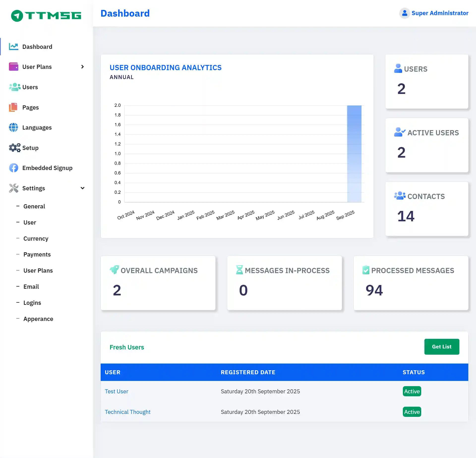
Task: Collapse the Settings submenu chevron
Action: (83, 188)
